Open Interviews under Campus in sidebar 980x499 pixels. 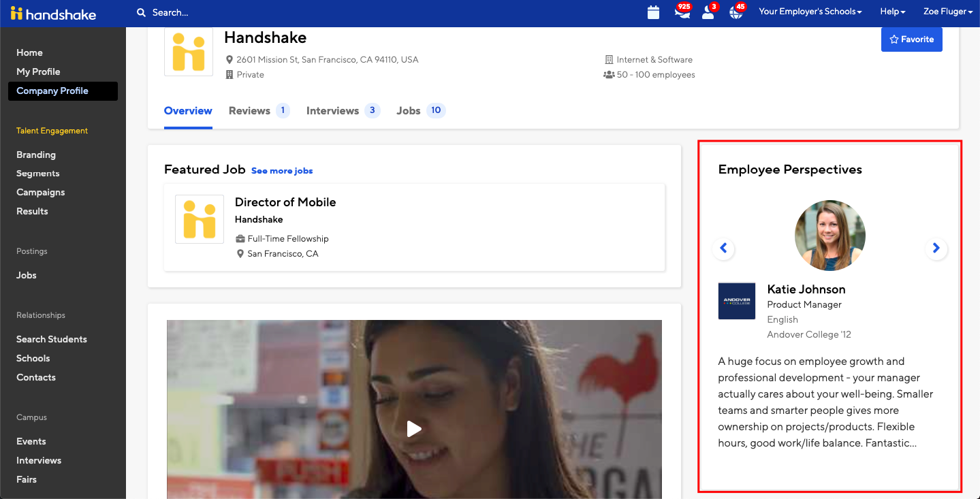(39, 460)
